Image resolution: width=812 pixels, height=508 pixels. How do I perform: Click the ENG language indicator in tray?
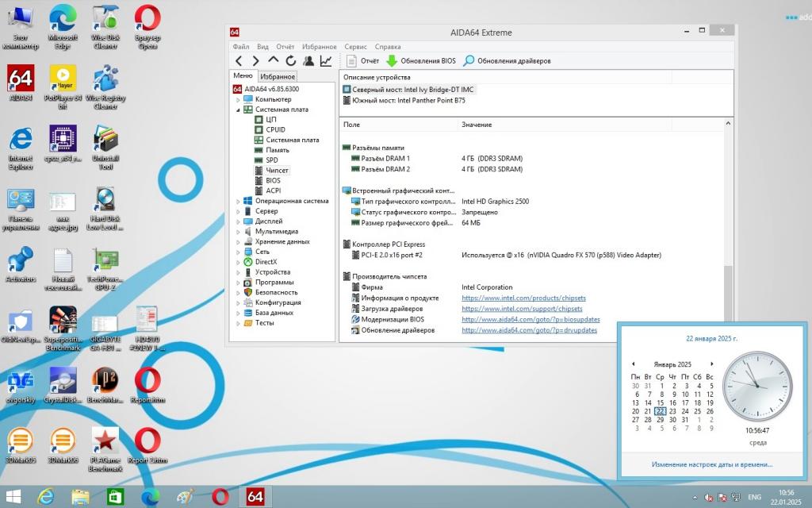pyautogui.click(x=755, y=497)
